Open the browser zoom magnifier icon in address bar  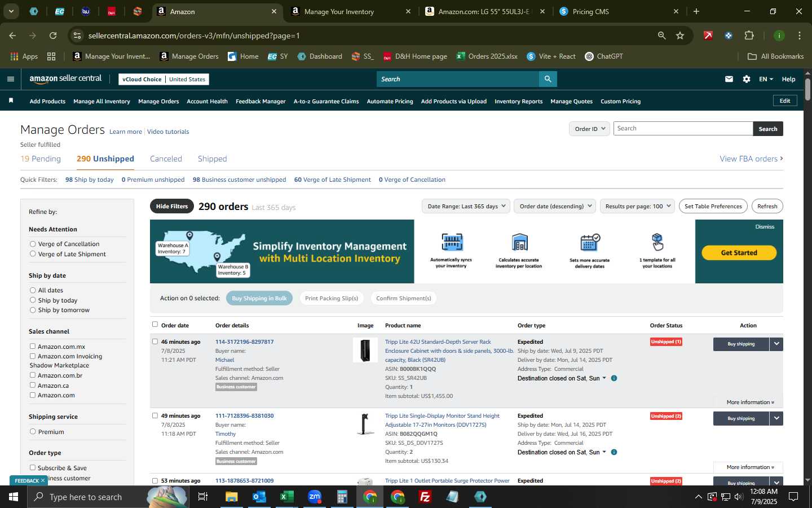(662, 36)
